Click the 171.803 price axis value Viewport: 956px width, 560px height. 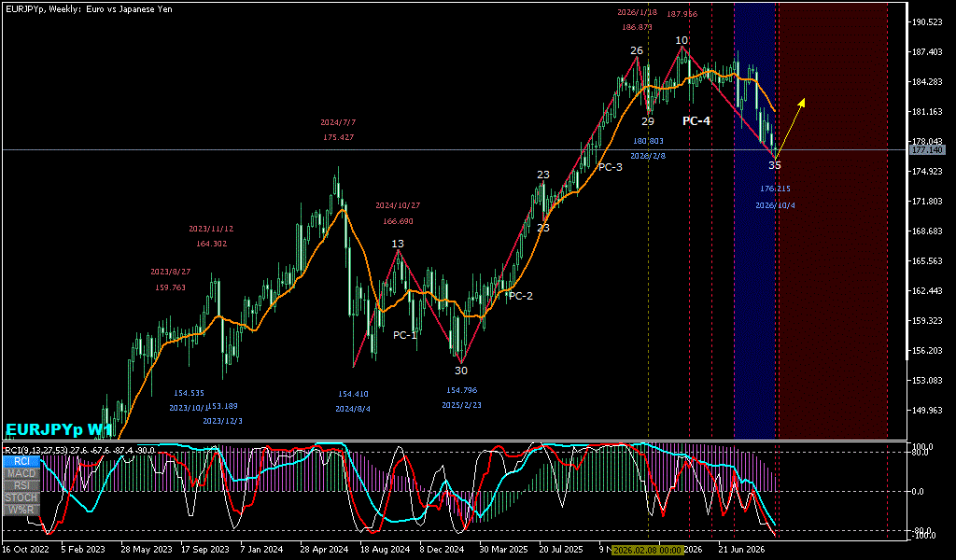[927, 201]
